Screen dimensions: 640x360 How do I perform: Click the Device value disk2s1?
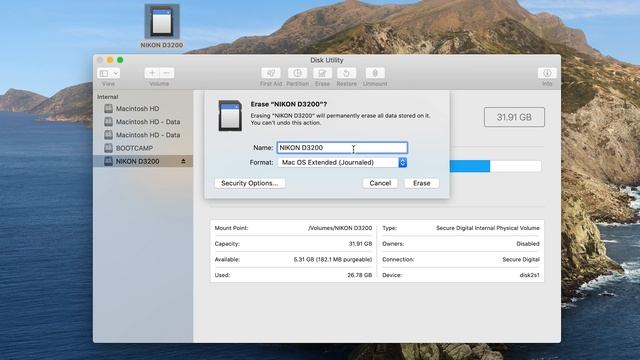pyautogui.click(x=529, y=275)
